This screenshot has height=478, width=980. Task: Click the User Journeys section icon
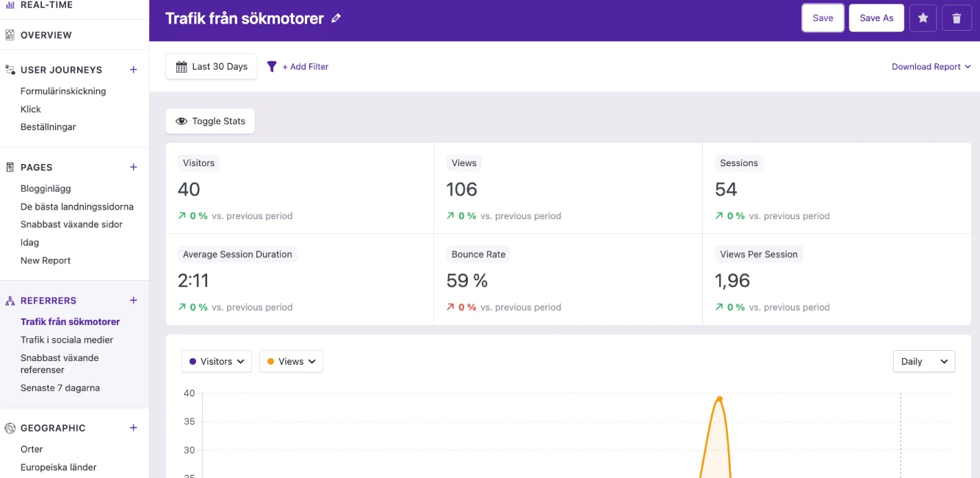point(10,70)
